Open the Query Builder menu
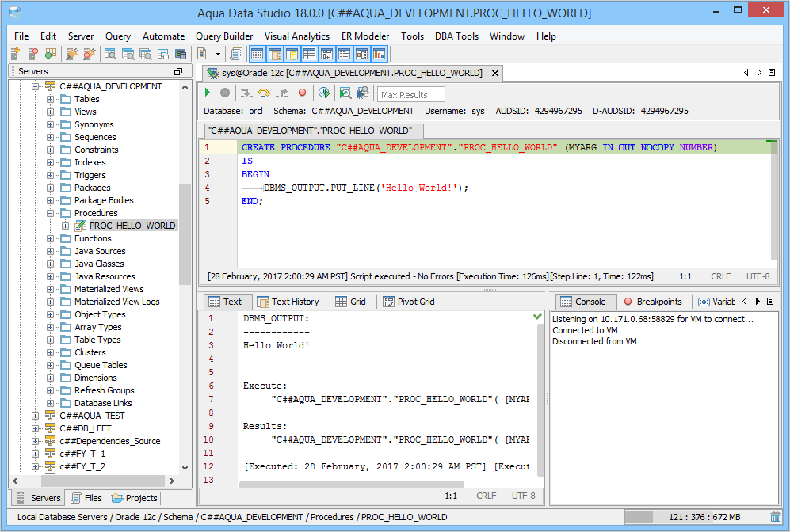 pos(224,36)
